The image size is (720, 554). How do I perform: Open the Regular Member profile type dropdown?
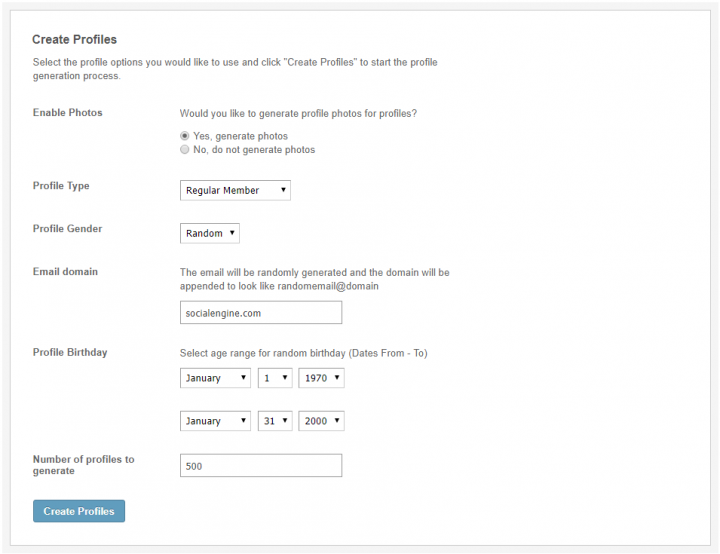click(235, 190)
